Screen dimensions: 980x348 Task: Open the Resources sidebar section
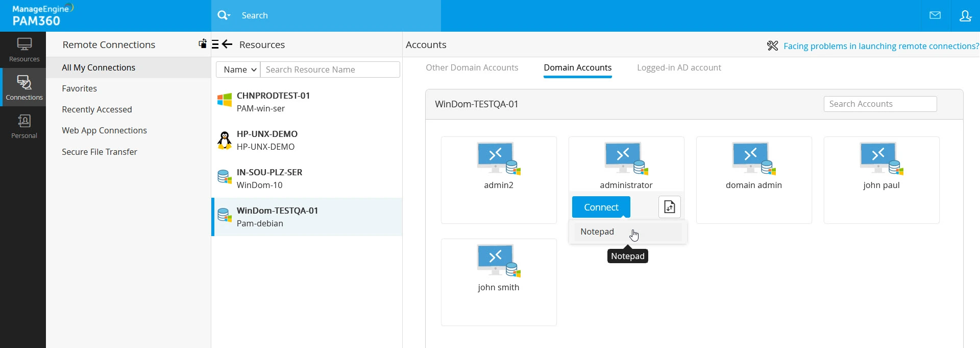pyautogui.click(x=24, y=50)
